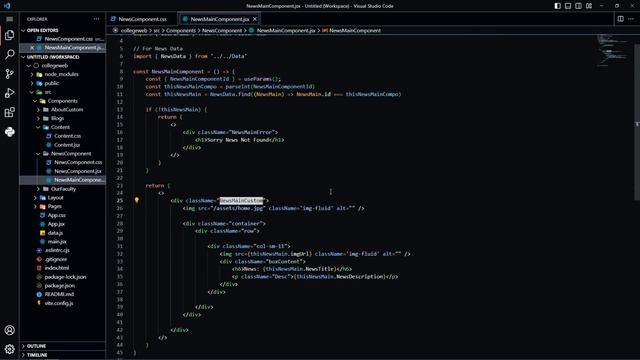Open the Manage gear icon
The image size is (640, 360).
(x=9, y=349)
